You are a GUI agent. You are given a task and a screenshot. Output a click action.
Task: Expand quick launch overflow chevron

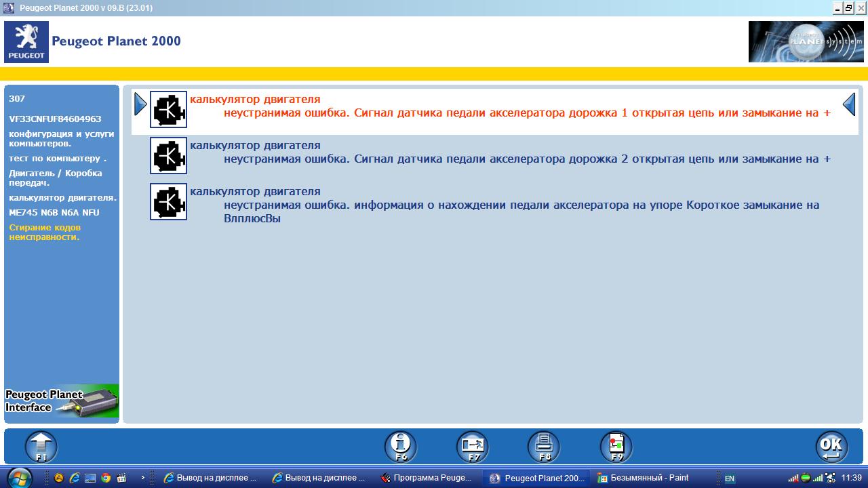[142, 478]
